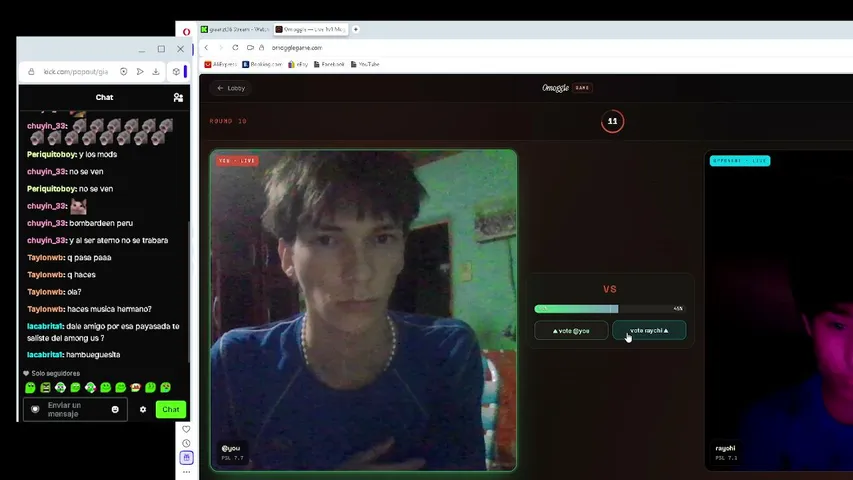Click the cat emote in chuyin_33 message
The height and width of the screenshot is (480, 853).
point(78,206)
